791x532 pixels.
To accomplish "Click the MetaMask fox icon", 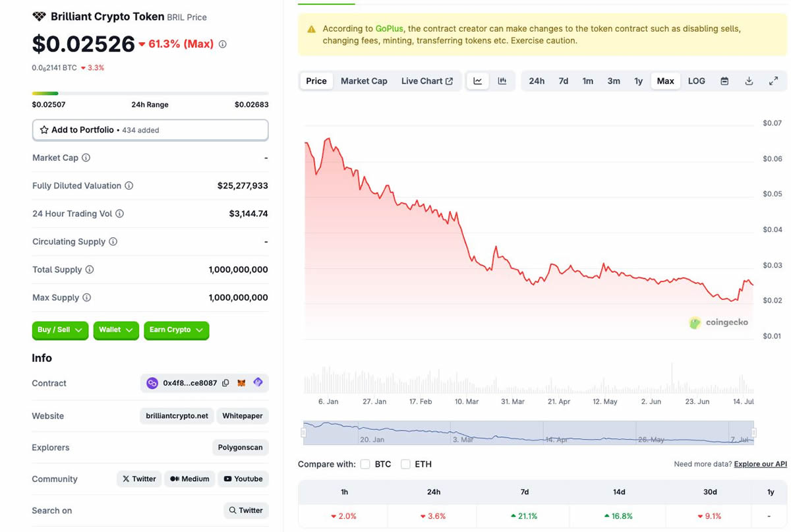I will point(242,383).
